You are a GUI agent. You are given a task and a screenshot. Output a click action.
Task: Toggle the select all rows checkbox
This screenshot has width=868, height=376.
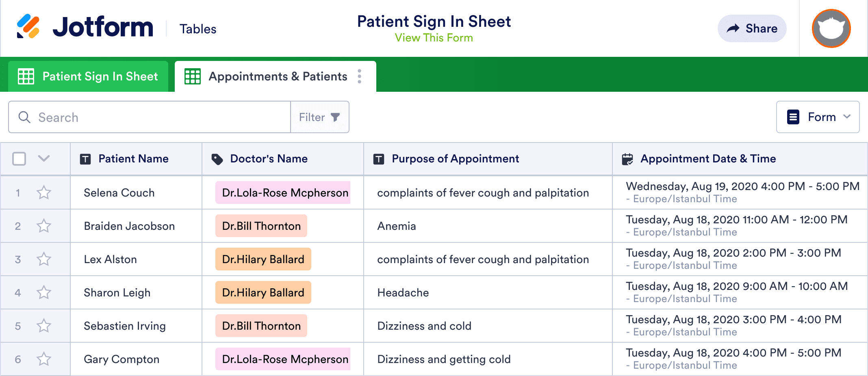19,159
